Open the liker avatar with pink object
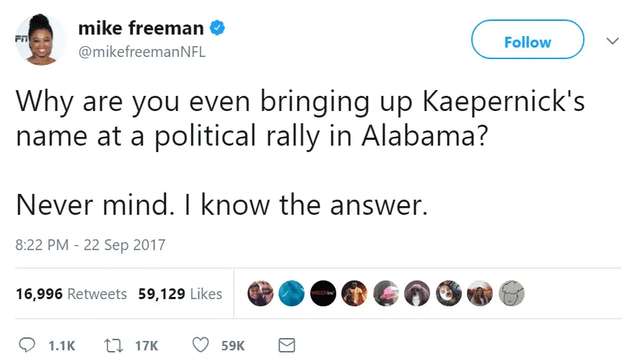 386,293
